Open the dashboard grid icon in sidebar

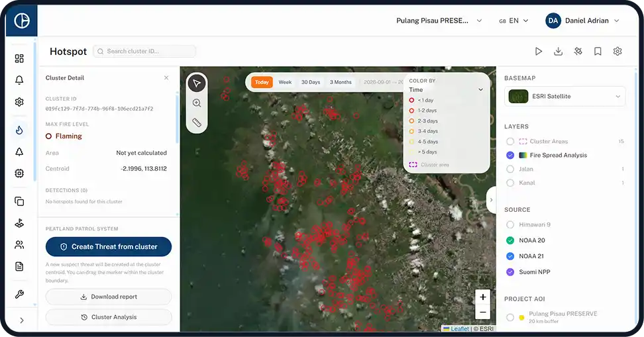point(19,58)
